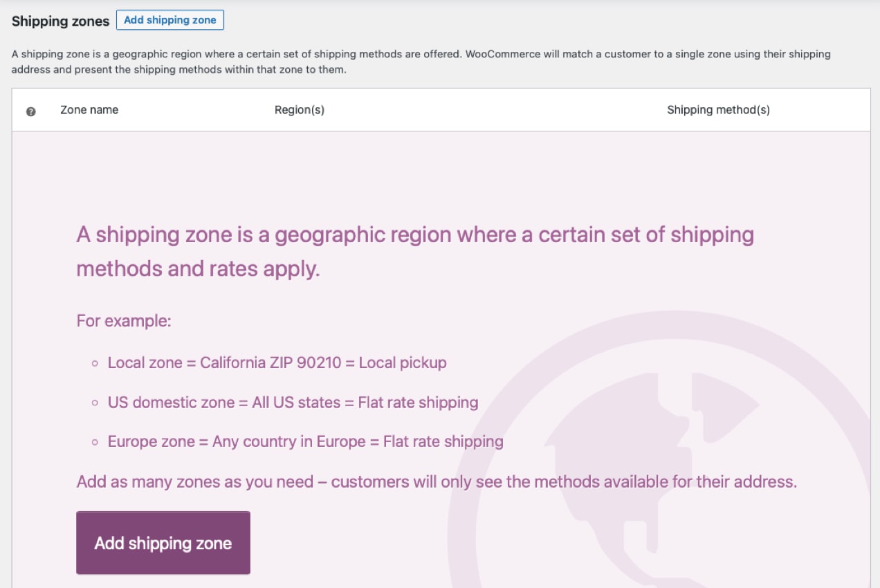The height and width of the screenshot is (588, 880).
Task: Click the Region(s) column header
Action: tap(300, 109)
